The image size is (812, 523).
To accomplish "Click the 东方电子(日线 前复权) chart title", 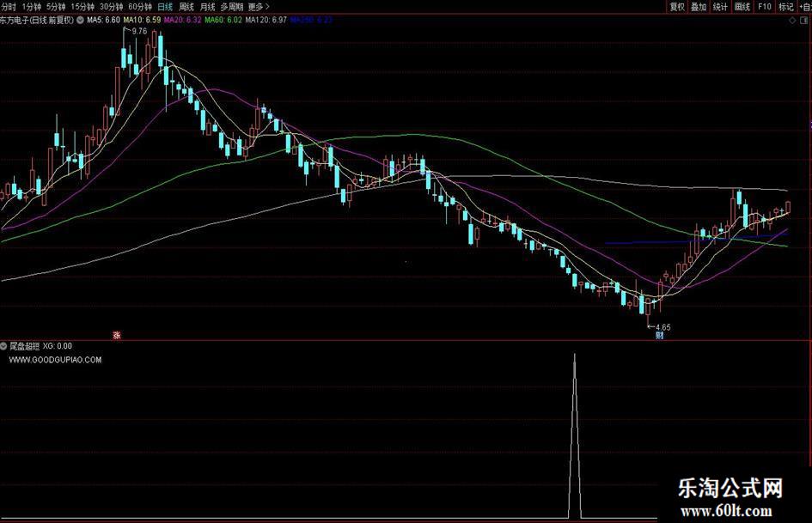I will click(x=37, y=21).
